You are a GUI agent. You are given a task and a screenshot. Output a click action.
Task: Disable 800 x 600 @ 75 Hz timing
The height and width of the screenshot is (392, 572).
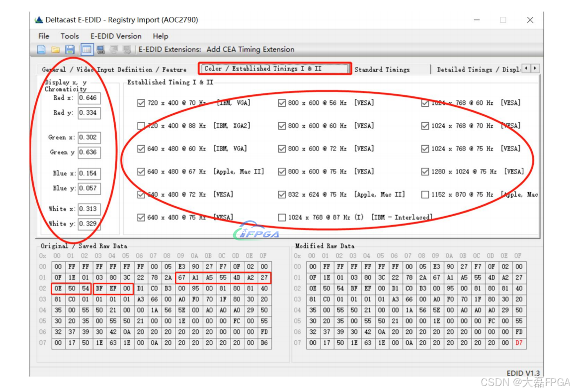click(282, 172)
